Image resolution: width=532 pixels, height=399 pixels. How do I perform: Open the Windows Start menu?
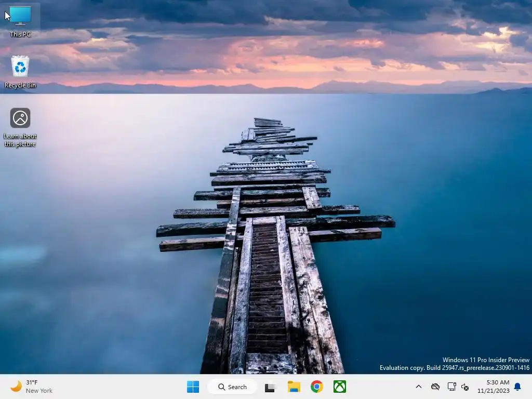193,387
